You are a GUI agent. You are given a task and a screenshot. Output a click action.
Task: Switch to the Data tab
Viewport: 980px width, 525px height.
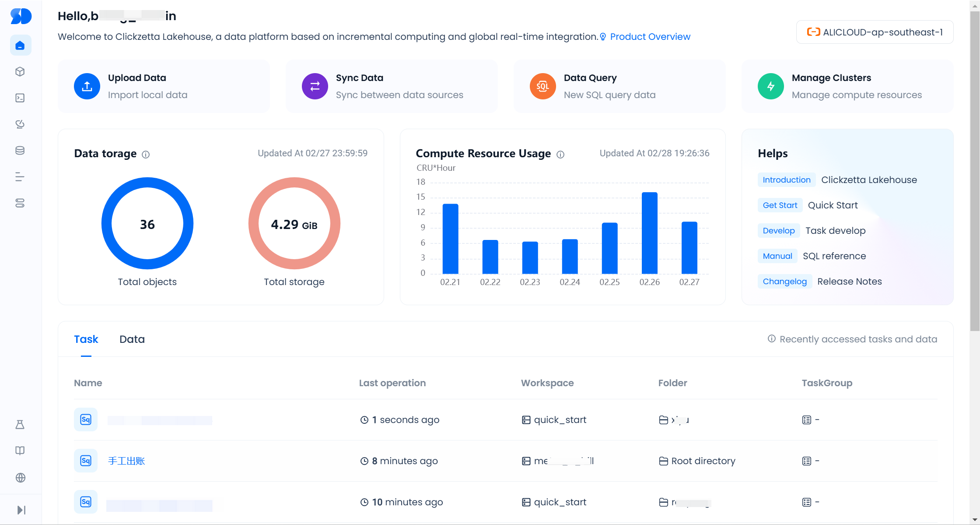point(132,339)
